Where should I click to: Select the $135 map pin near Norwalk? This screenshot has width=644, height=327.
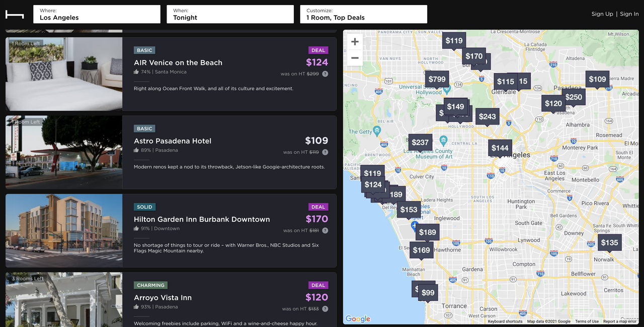click(x=609, y=243)
